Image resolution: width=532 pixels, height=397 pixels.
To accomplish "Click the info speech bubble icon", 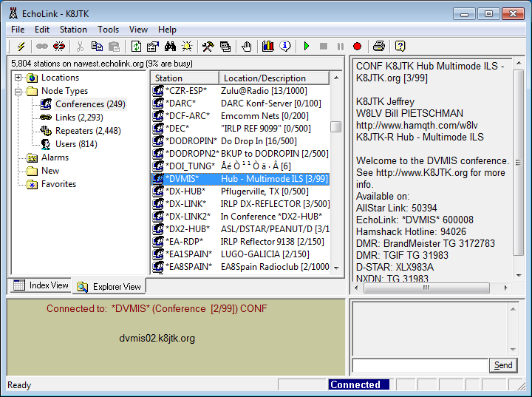I will point(285,46).
